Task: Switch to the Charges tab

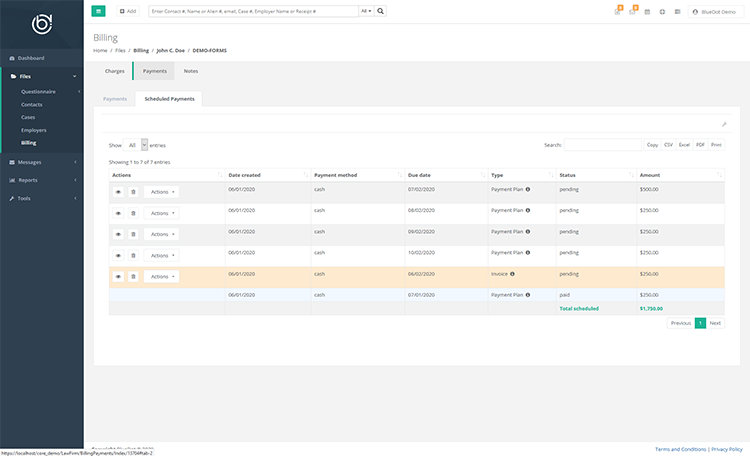Action: 114,71
